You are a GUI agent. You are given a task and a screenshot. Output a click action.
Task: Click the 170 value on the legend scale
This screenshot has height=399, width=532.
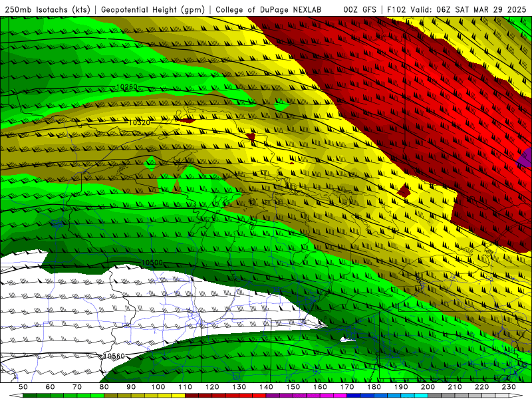tap(347, 387)
